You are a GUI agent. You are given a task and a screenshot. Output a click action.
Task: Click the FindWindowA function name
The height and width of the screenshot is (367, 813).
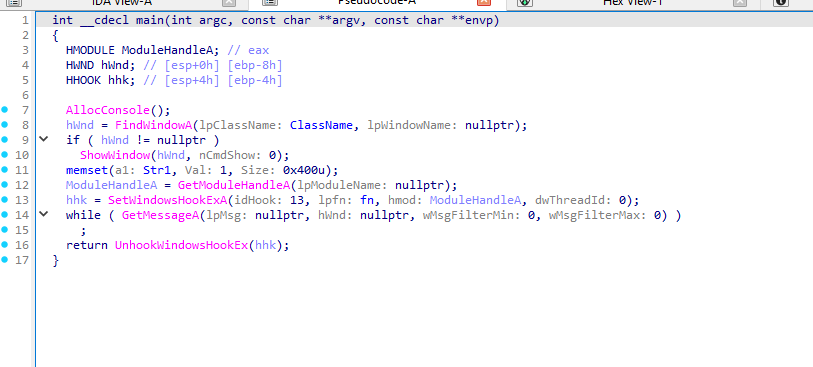coord(153,125)
